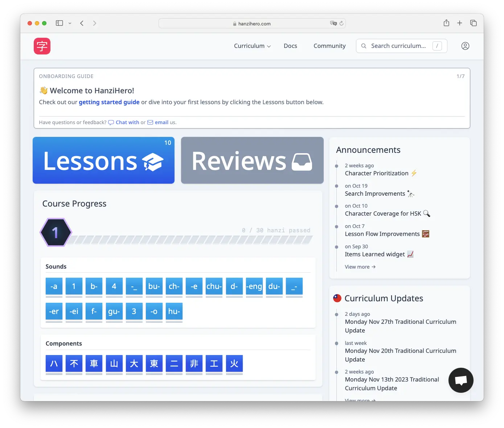Open Search Improvements announcement
The image size is (504, 428).
(380, 194)
